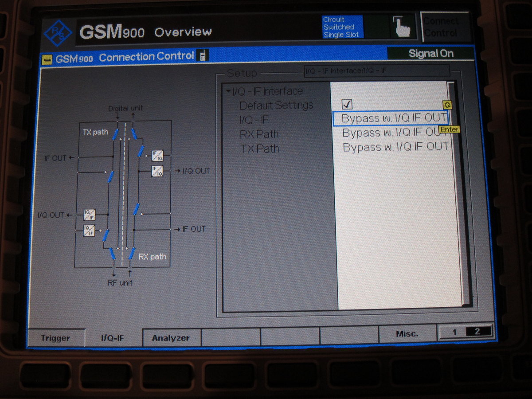Click the right IF OUT label in diagram
The image size is (532, 399).
point(194,229)
